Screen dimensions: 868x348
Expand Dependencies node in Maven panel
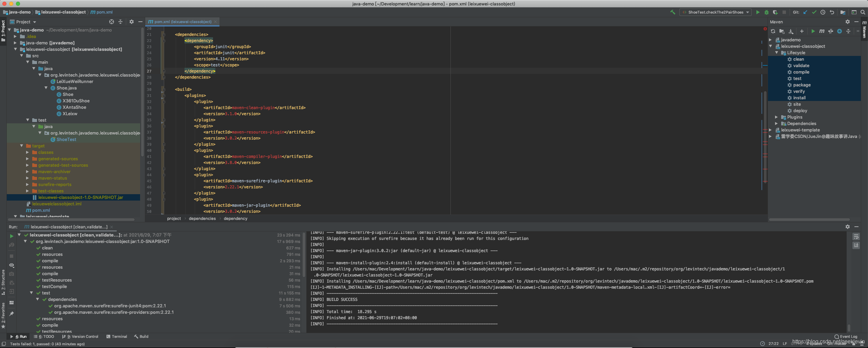(776, 124)
